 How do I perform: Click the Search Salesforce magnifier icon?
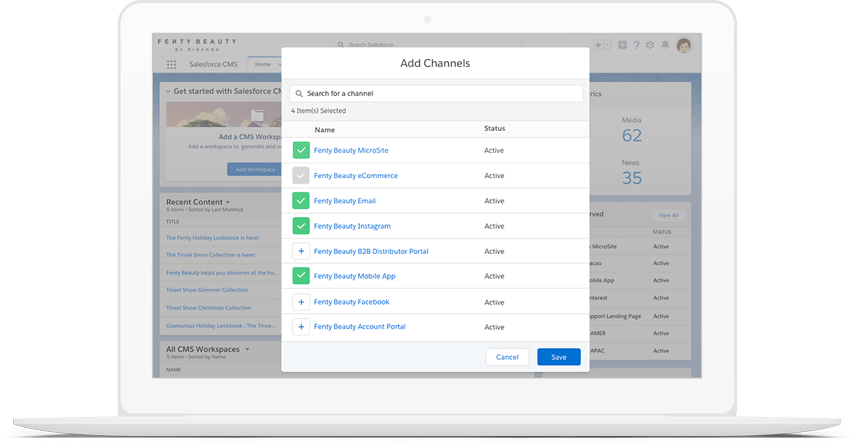tap(341, 45)
